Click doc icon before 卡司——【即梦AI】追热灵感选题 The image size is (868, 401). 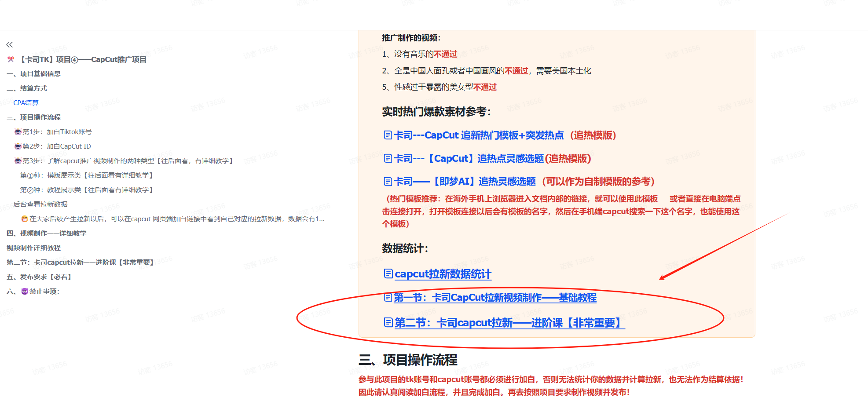388,182
